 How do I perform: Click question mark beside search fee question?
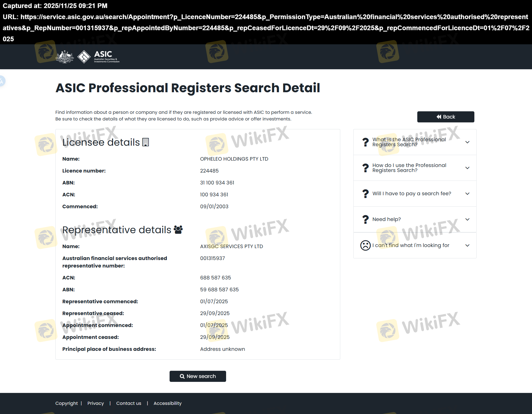click(x=365, y=194)
